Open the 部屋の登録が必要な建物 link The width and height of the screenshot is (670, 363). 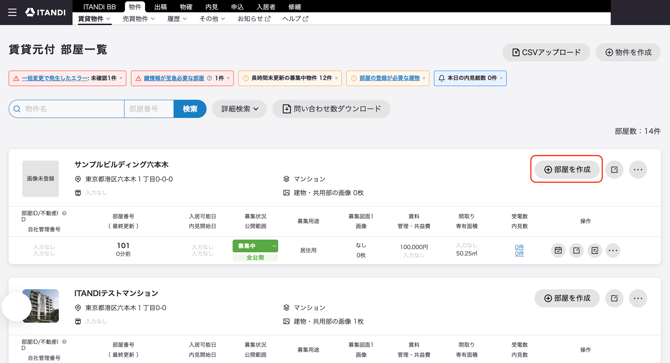point(389,78)
